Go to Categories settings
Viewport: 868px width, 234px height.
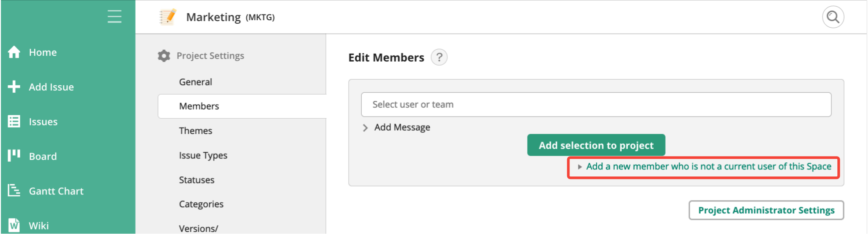(201, 204)
